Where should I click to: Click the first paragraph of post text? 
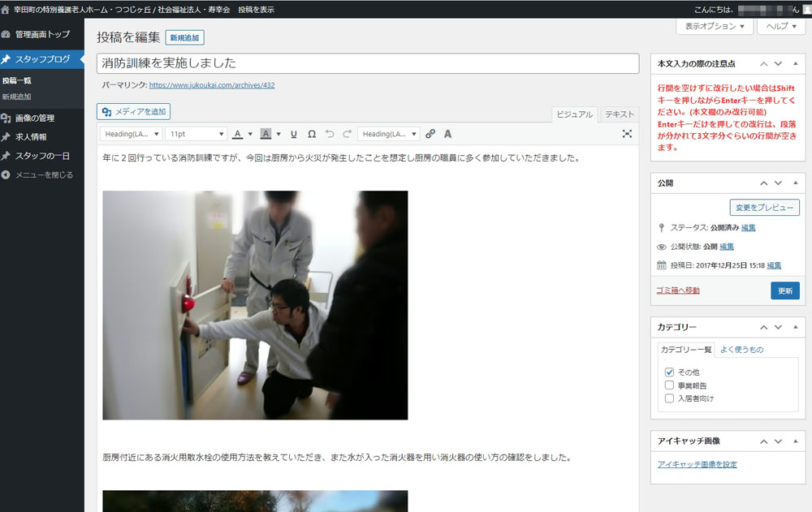[x=340, y=158]
